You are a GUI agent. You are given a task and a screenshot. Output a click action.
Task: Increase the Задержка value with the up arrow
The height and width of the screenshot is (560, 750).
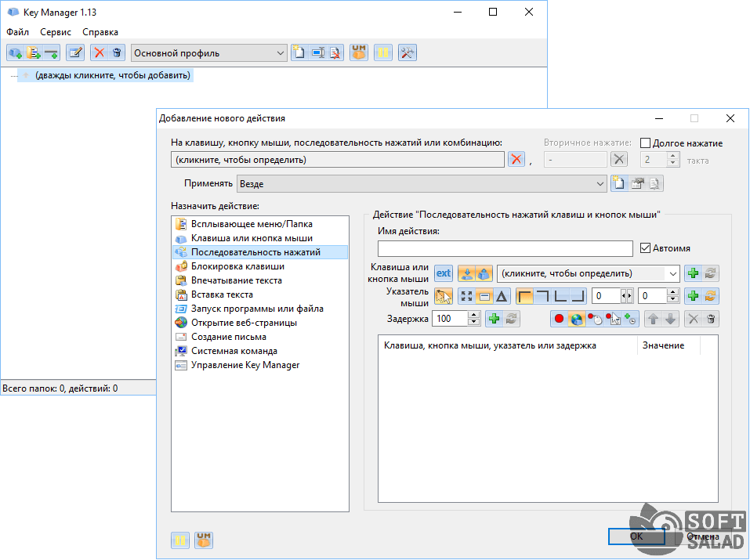coord(473,315)
